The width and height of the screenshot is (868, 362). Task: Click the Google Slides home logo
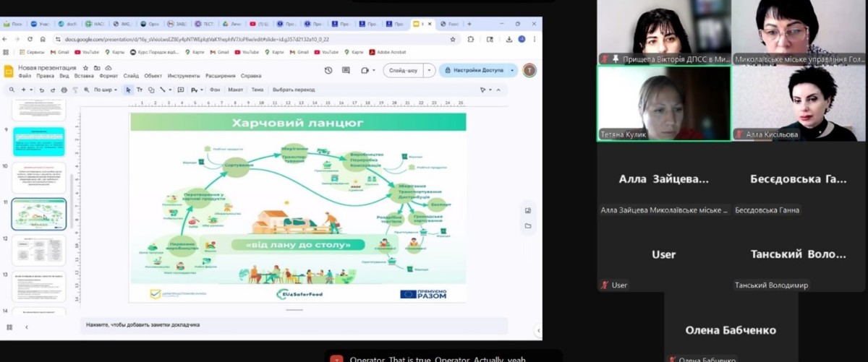[x=9, y=71]
